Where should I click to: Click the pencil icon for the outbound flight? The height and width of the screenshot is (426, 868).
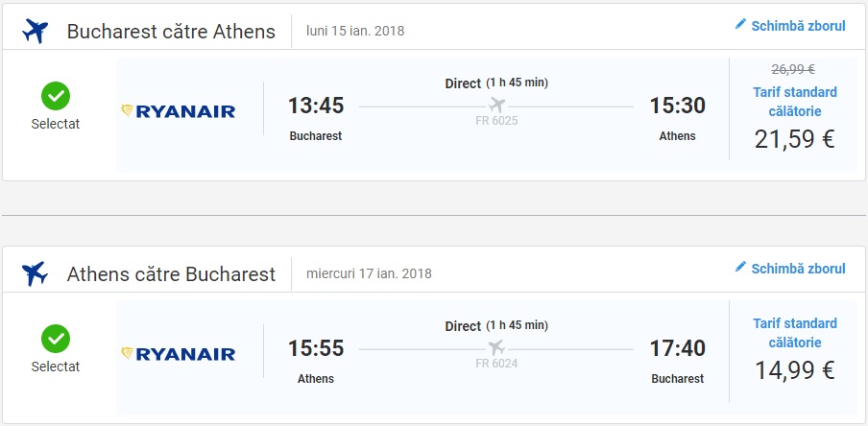tap(740, 24)
